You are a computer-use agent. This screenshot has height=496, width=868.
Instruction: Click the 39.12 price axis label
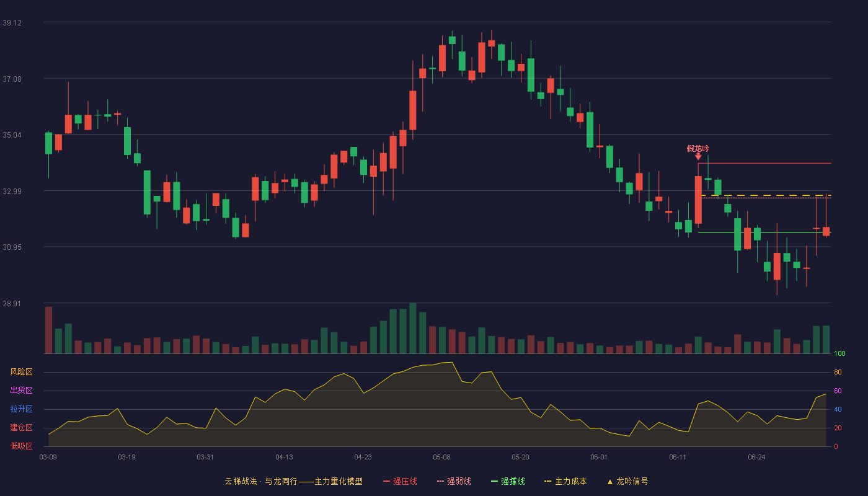coord(12,23)
